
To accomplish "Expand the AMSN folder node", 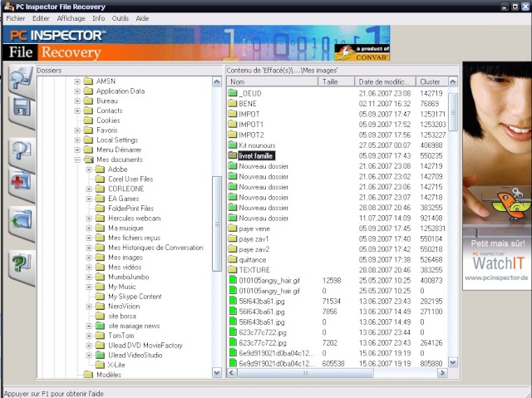I will [x=77, y=81].
